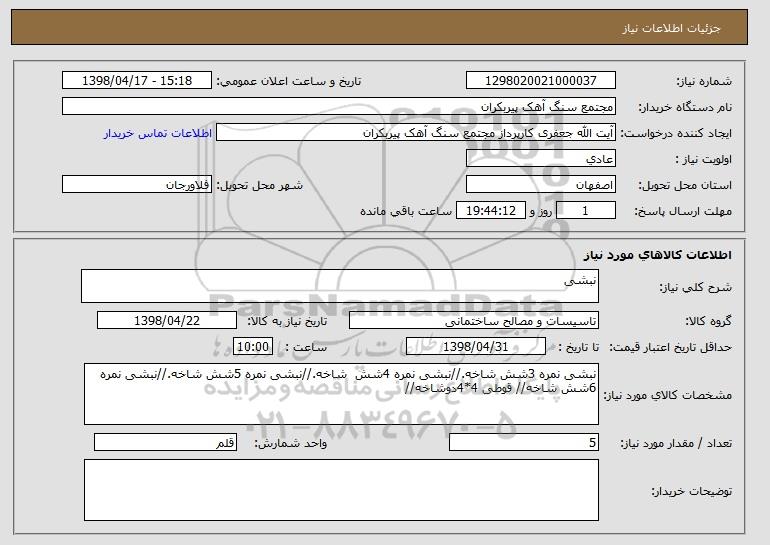Click the اولویت نیاز field showing عادی
Viewport: 770px width, 545px height.
click(541, 159)
